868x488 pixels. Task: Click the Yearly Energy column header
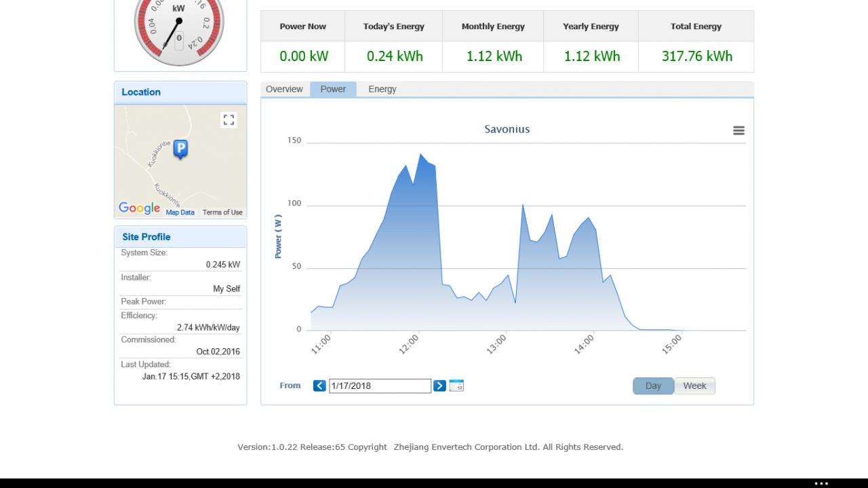pos(591,26)
